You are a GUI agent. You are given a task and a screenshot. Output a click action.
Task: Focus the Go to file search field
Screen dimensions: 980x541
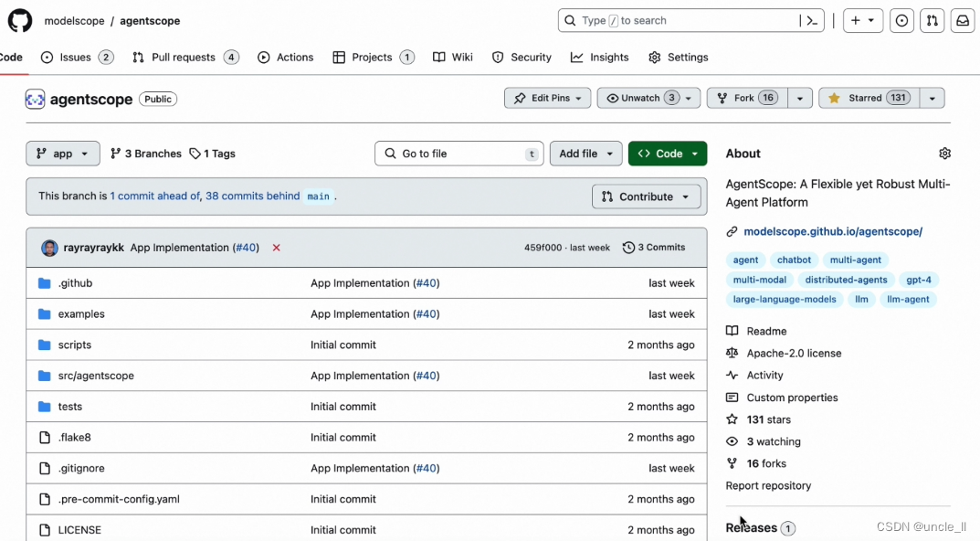(458, 154)
